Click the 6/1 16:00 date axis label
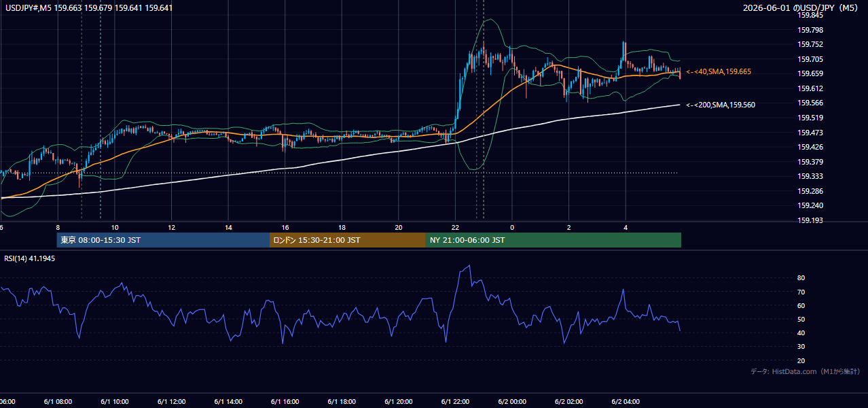 click(285, 401)
